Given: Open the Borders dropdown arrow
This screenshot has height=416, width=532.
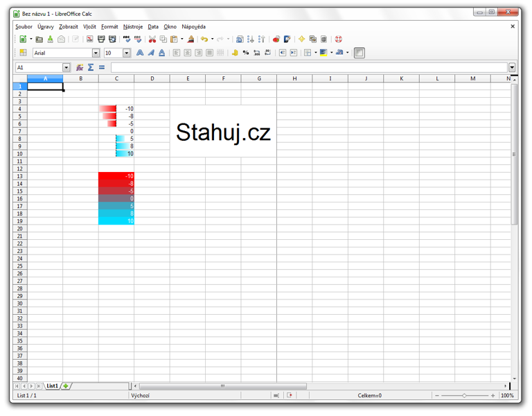Looking at the screenshot, I should coord(316,53).
